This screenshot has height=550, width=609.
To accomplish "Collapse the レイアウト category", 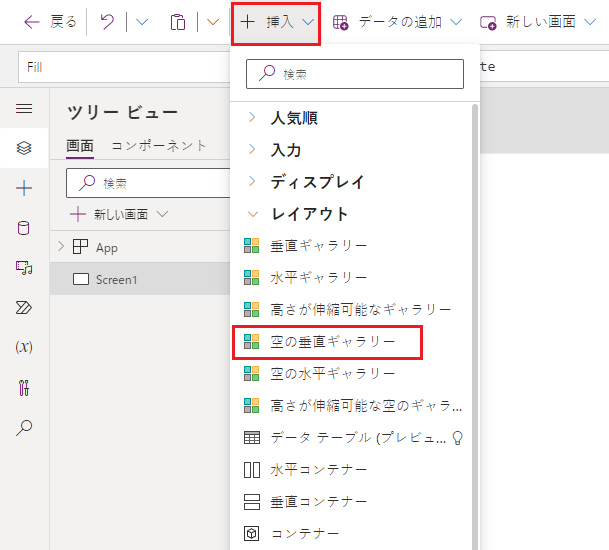I will (309, 214).
